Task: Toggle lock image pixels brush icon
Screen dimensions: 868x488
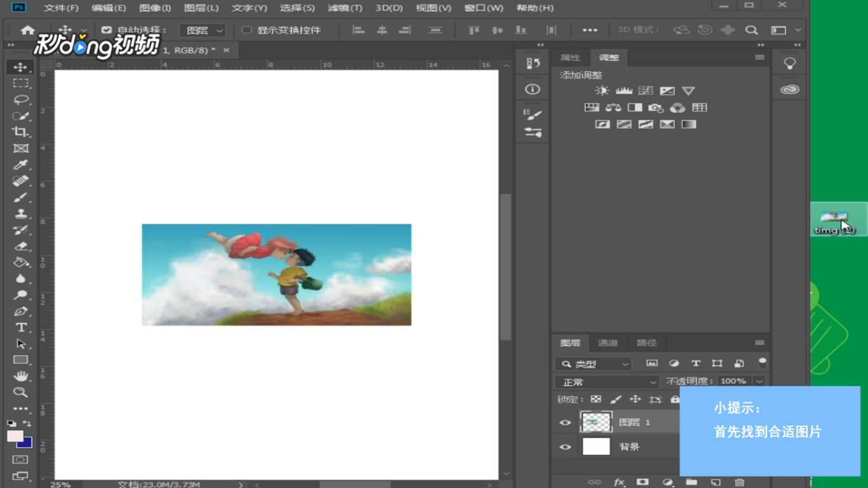Action: pyautogui.click(x=615, y=399)
